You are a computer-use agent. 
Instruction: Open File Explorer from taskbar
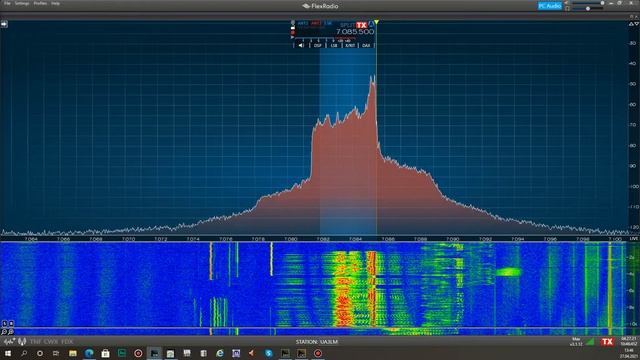tap(73, 353)
